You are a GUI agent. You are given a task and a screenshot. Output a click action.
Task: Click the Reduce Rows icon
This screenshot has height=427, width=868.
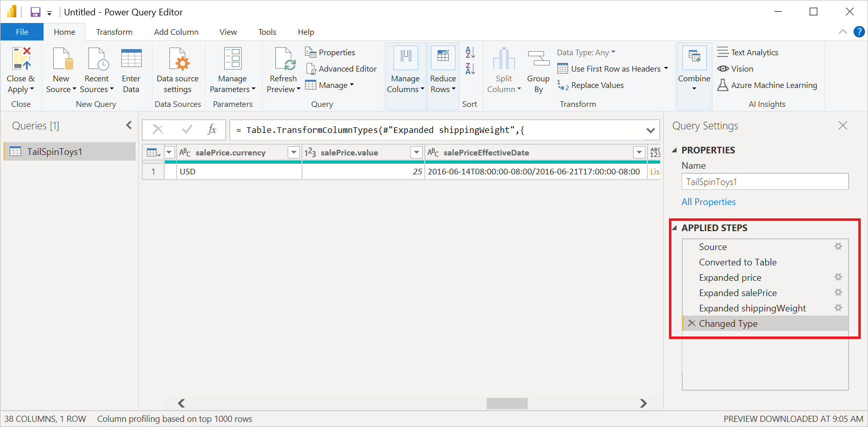click(443, 58)
